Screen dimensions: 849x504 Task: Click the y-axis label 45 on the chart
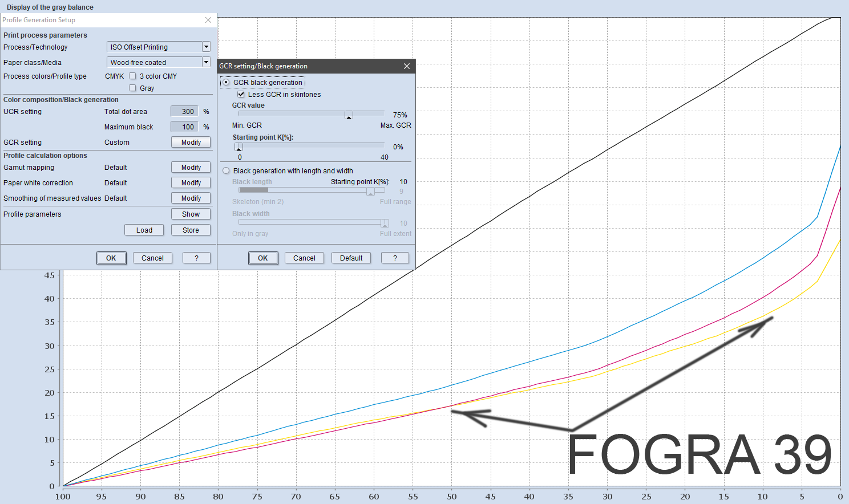click(x=50, y=275)
